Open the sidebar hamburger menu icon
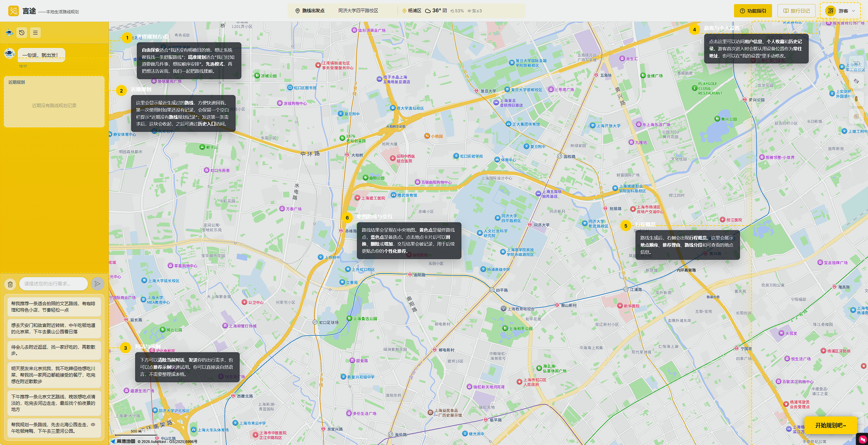The height and width of the screenshot is (445, 868). (x=35, y=33)
